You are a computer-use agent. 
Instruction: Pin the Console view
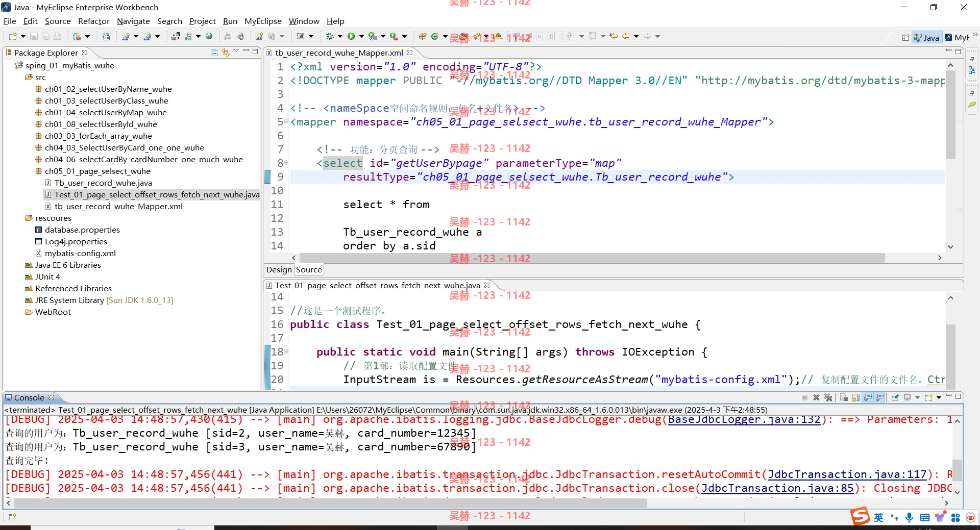(x=895, y=397)
